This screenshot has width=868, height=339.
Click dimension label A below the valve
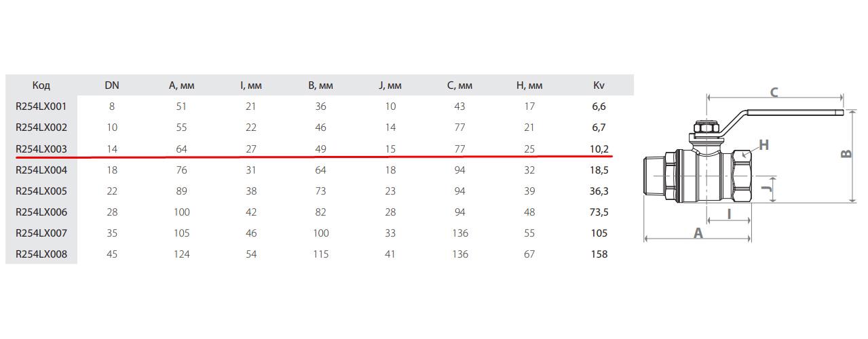click(697, 232)
